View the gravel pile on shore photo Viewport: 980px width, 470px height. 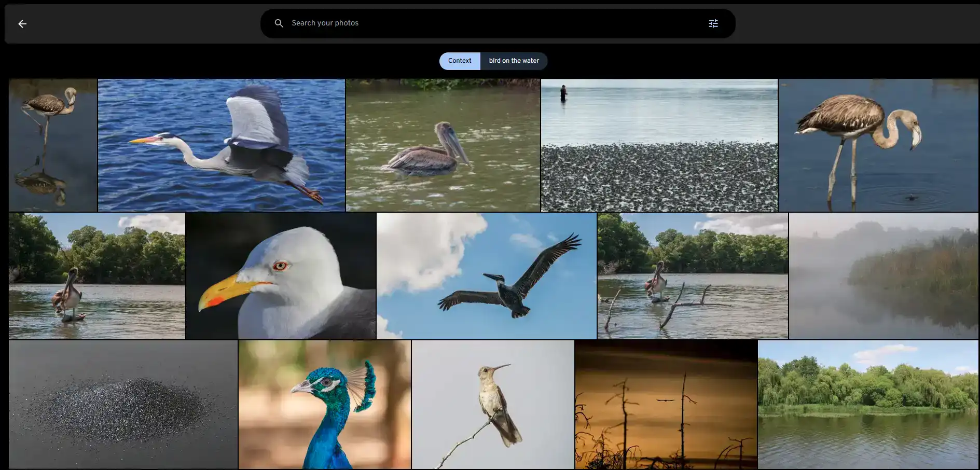pyautogui.click(x=122, y=405)
